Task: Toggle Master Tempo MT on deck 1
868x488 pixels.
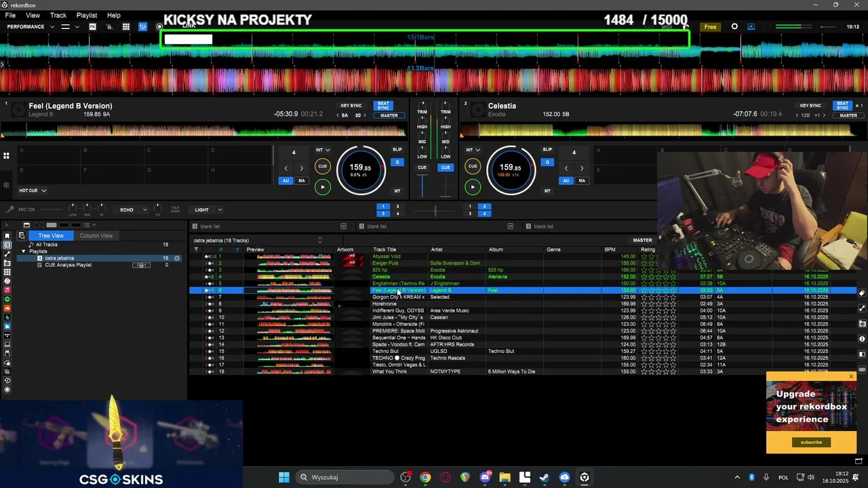Action: click(397, 191)
